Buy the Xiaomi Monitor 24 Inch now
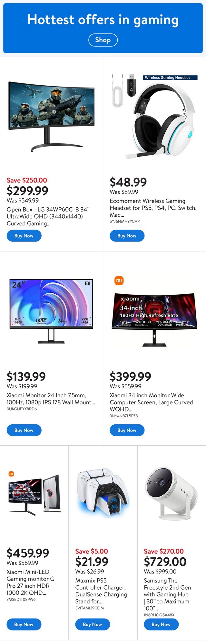The height and width of the screenshot is (644, 206). [x=24, y=430]
